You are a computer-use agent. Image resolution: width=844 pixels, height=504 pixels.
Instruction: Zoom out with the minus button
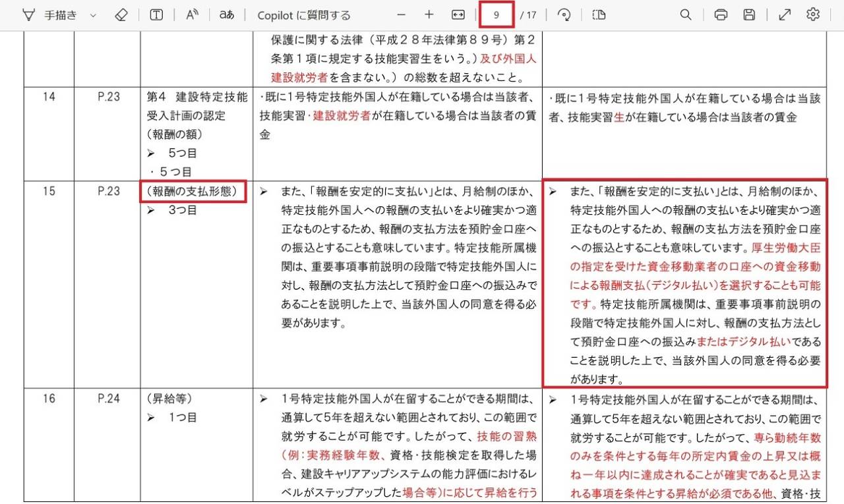point(401,15)
